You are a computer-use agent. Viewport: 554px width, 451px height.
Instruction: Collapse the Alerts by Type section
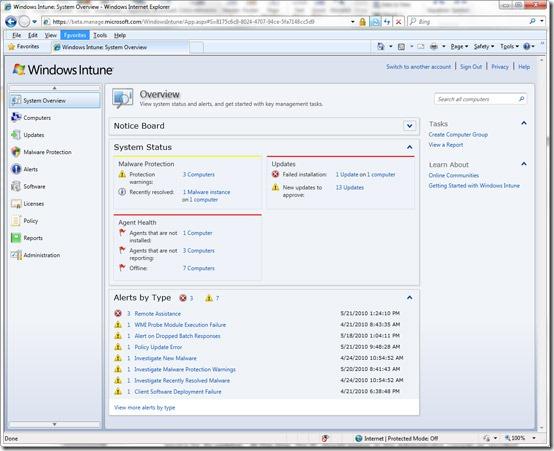click(x=409, y=298)
